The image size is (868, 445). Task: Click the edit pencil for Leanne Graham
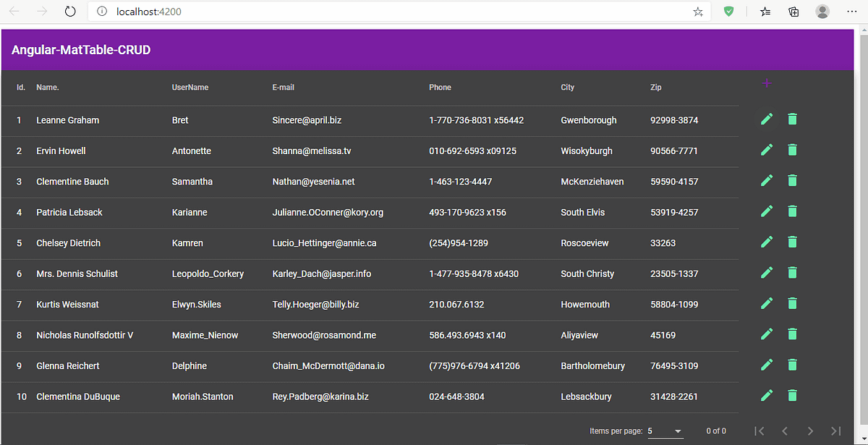[x=767, y=119]
